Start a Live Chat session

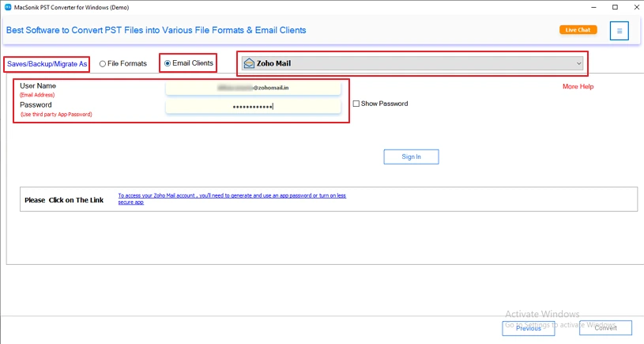578,29
